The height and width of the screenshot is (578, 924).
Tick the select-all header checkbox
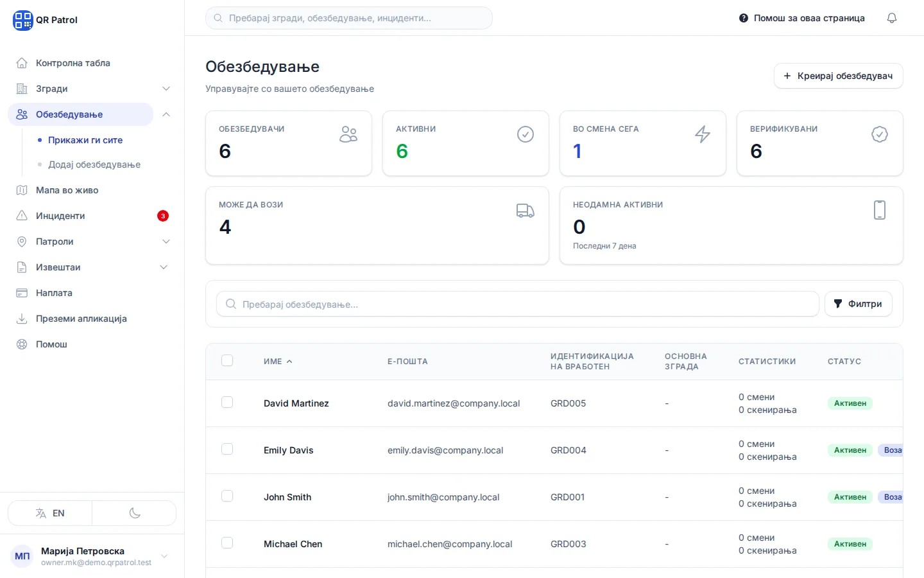point(227,360)
